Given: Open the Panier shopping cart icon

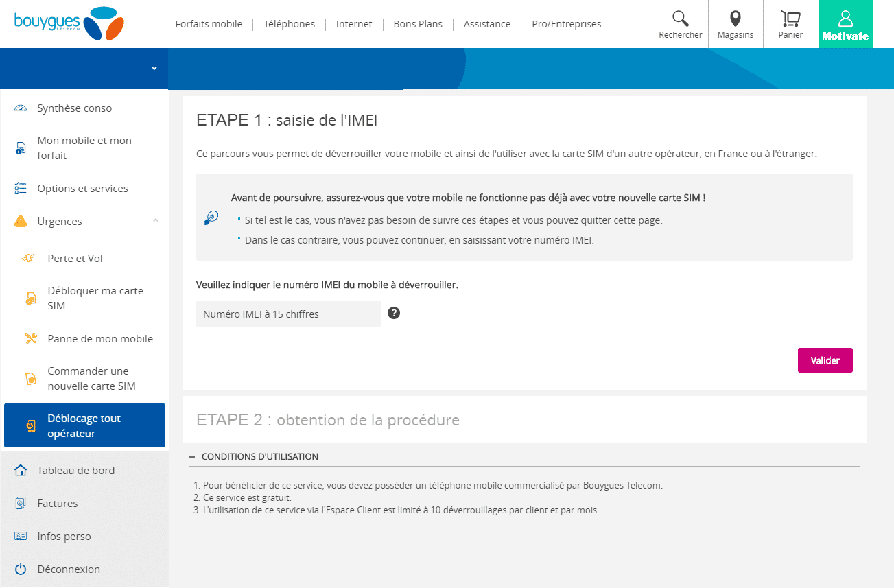Looking at the screenshot, I should coord(790,19).
